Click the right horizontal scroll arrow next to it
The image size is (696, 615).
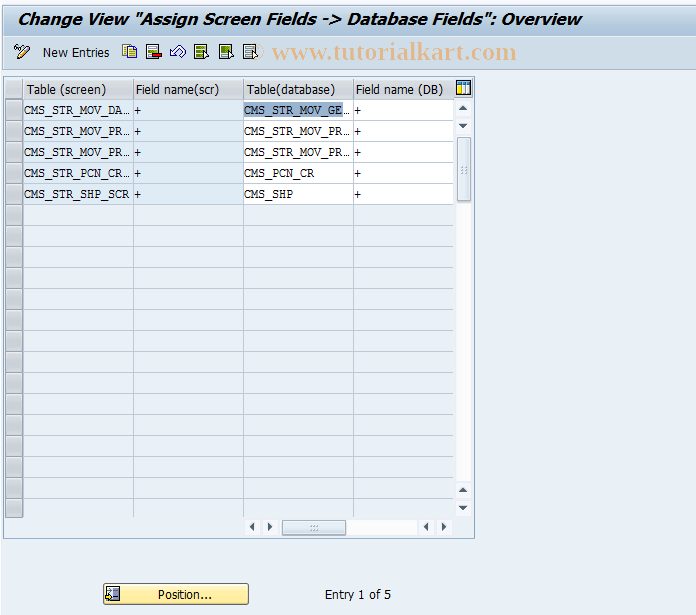tap(269, 527)
